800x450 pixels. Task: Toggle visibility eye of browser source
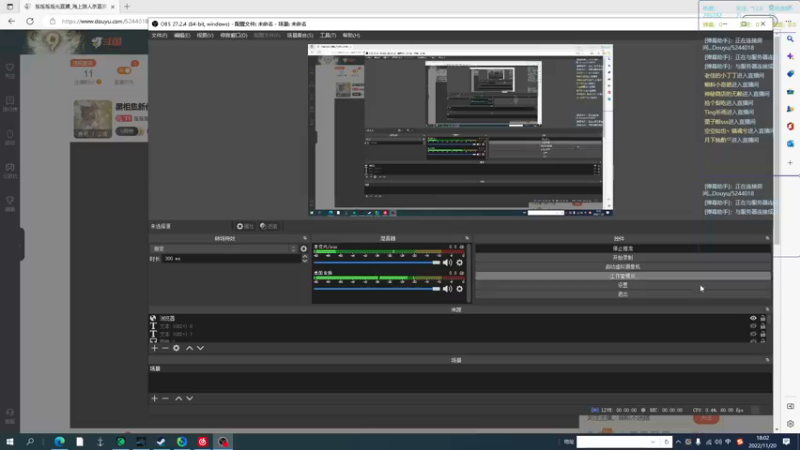pyautogui.click(x=753, y=318)
